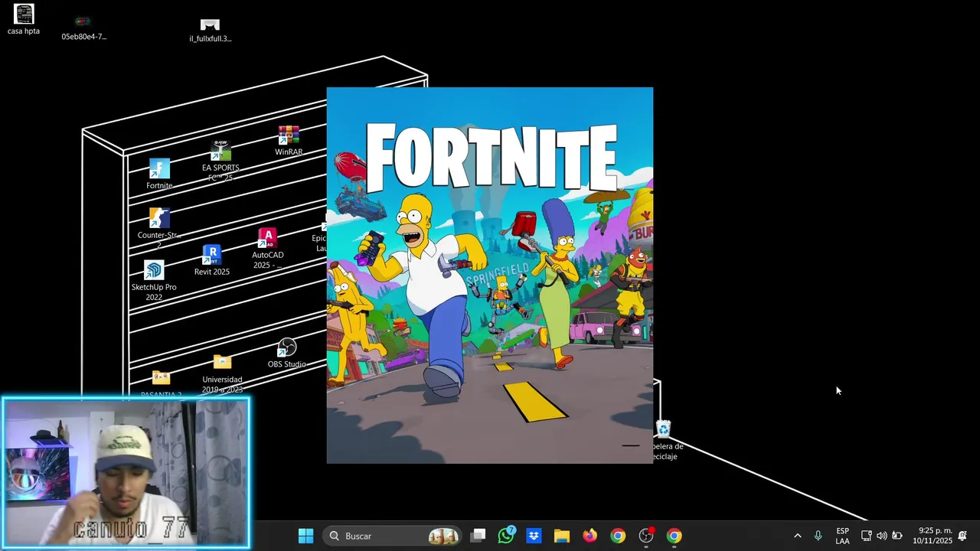Open the WinRAR desktop icon
Screen dimensions: 980x551
[x=289, y=142]
